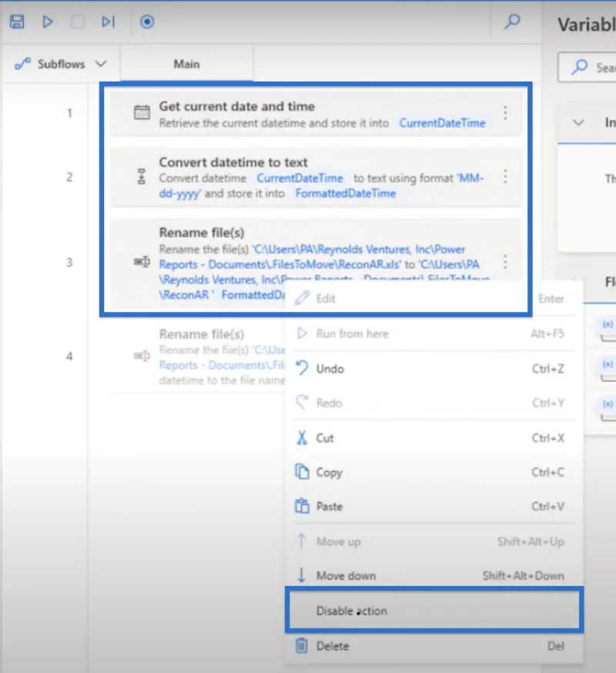Choose Disable action in the context menu

[x=434, y=611]
